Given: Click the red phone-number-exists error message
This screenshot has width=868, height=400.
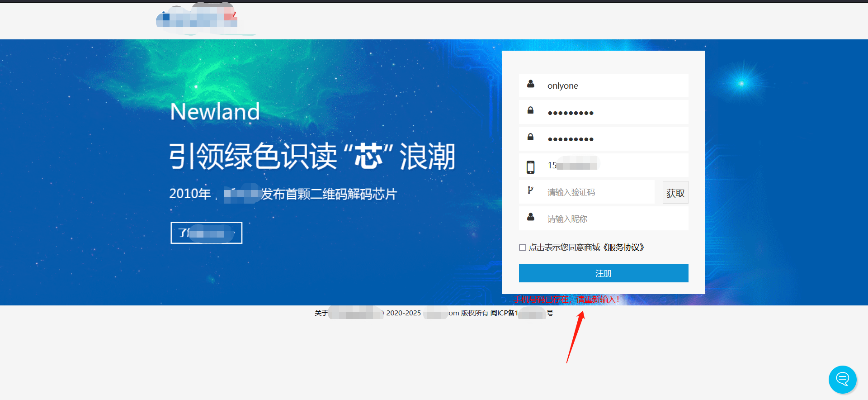Looking at the screenshot, I should 566,300.
